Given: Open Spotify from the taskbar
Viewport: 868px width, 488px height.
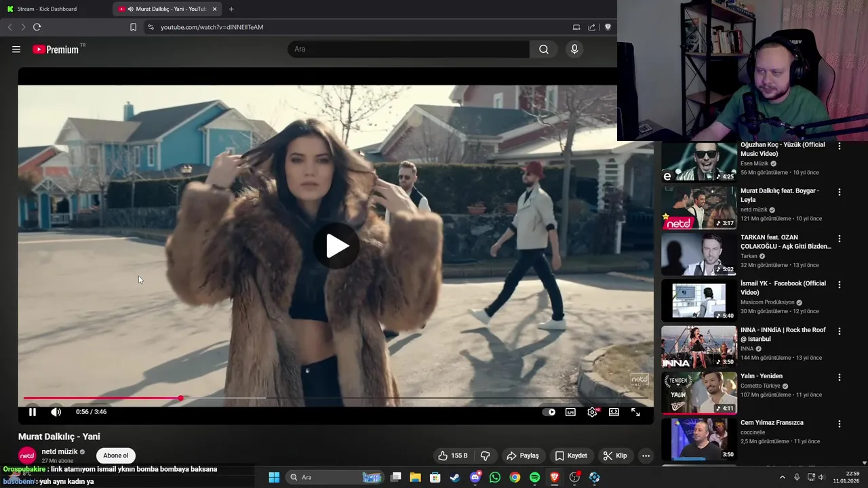Looking at the screenshot, I should [x=534, y=477].
